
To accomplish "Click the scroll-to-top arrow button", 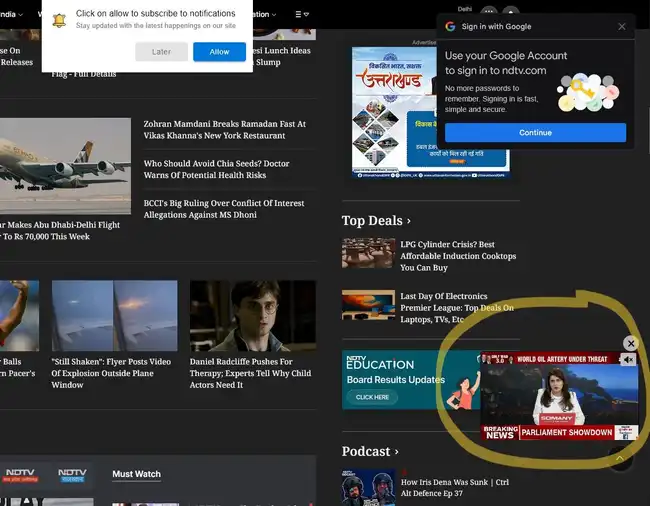I will pyautogui.click(x=620, y=458).
